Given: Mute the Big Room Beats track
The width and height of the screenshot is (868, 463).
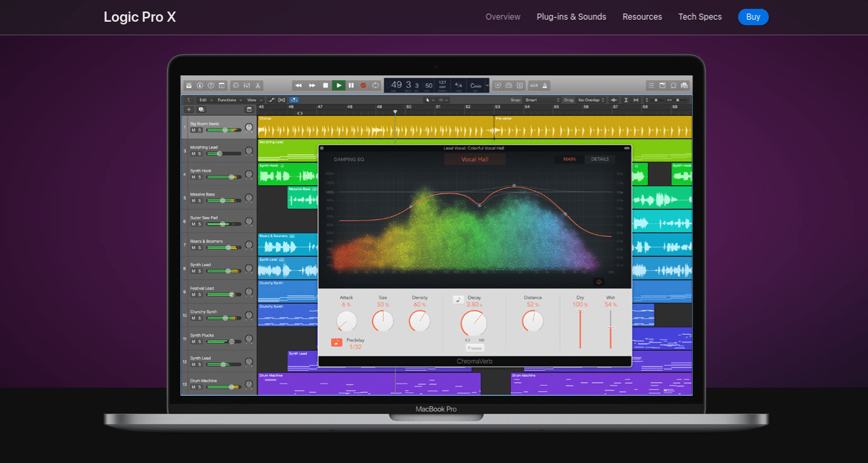Looking at the screenshot, I should pyautogui.click(x=193, y=130).
